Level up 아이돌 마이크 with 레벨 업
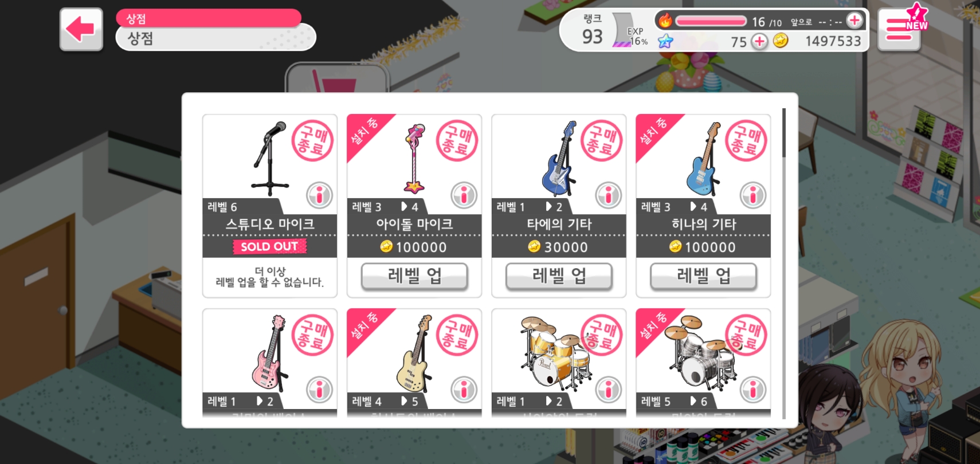 pyautogui.click(x=414, y=277)
